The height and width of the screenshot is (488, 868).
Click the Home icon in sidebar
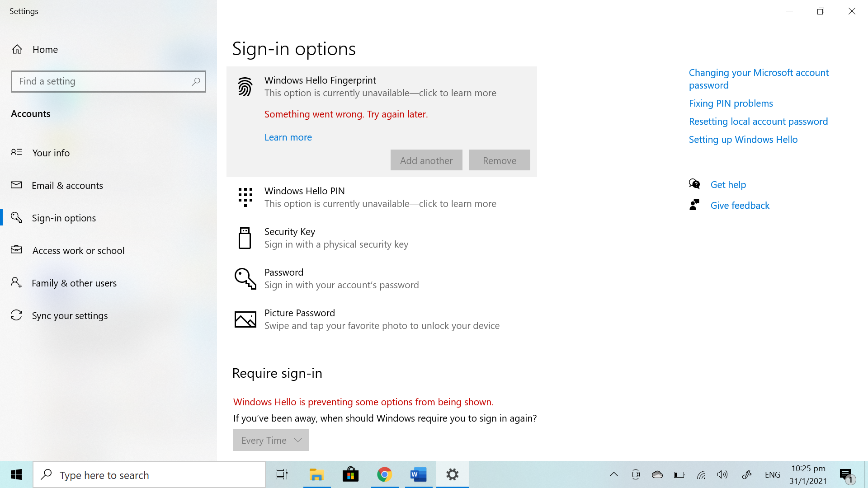[17, 49]
